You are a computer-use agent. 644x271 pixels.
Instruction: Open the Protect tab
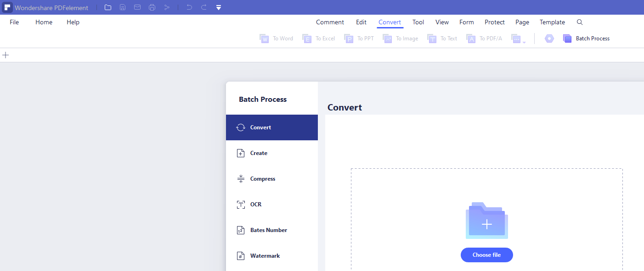pyautogui.click(x=495, y=22)
